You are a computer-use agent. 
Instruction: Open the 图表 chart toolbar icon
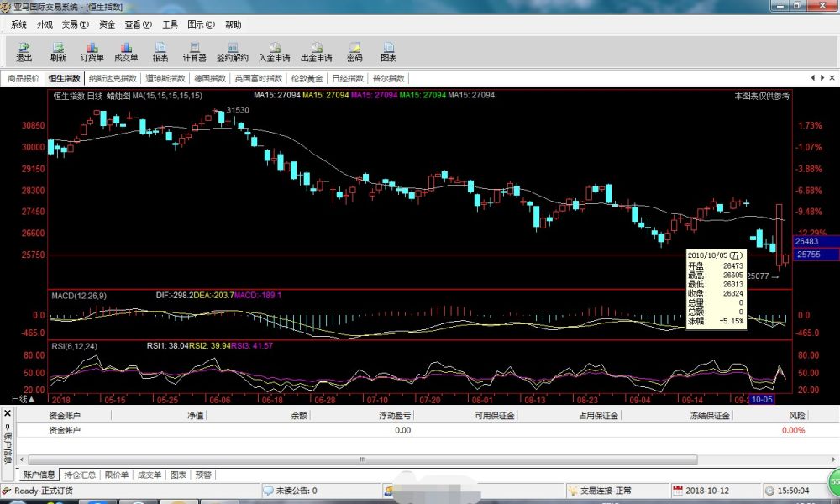tap(388, 52)
